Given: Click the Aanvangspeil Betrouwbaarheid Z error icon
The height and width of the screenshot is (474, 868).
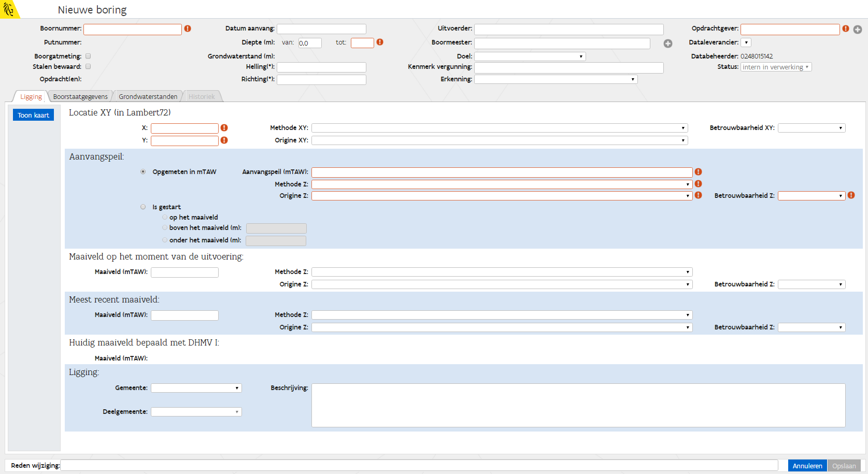Looking at the screenshot, I should pos(851,195).
